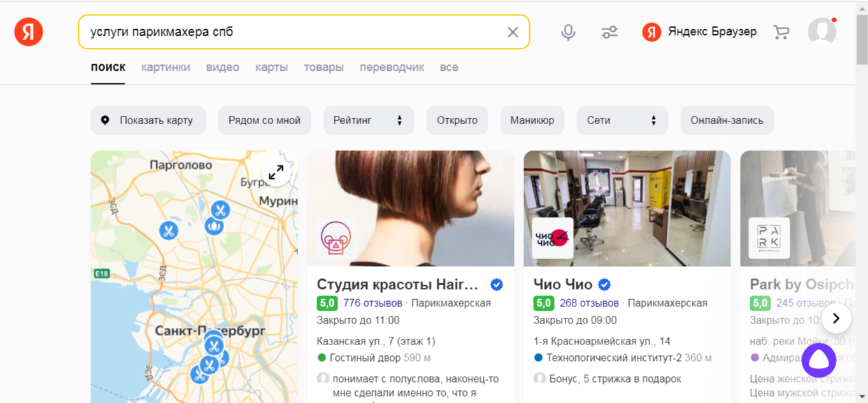868x403 pixels.
Task: Click the 5,0 rating badge of Студия красоты
Action: coord(327,303)
